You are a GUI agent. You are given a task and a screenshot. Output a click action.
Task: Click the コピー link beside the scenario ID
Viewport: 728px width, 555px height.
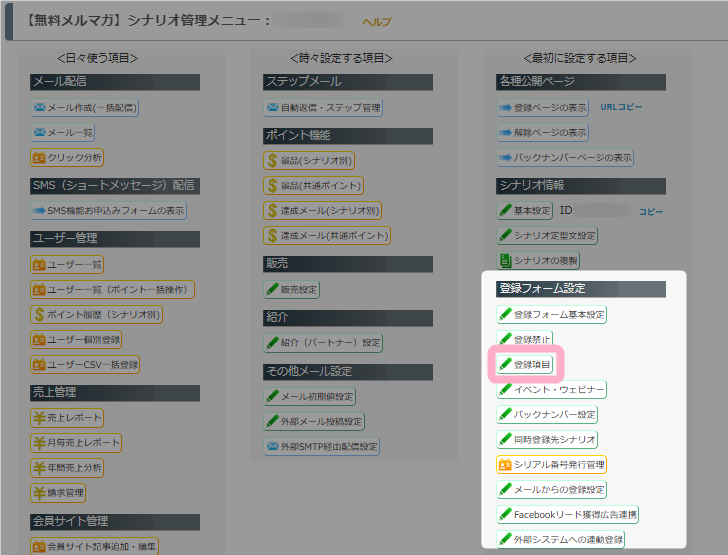pyautogui.click(x=651, y=212)
